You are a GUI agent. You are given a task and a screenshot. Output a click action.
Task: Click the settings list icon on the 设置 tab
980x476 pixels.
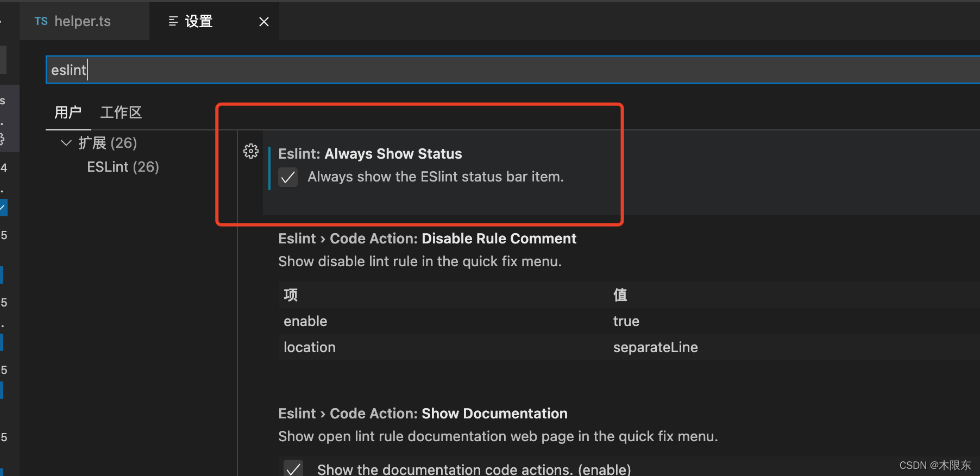coord(173,21)
